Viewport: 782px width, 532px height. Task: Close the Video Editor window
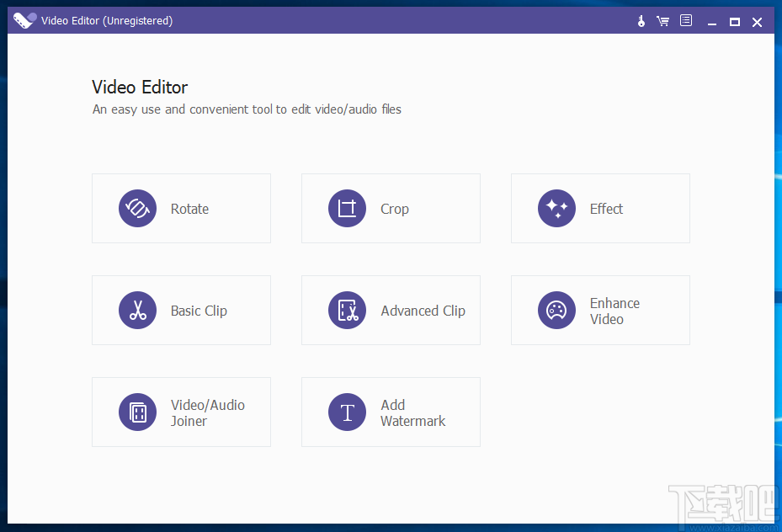(757, 22)
